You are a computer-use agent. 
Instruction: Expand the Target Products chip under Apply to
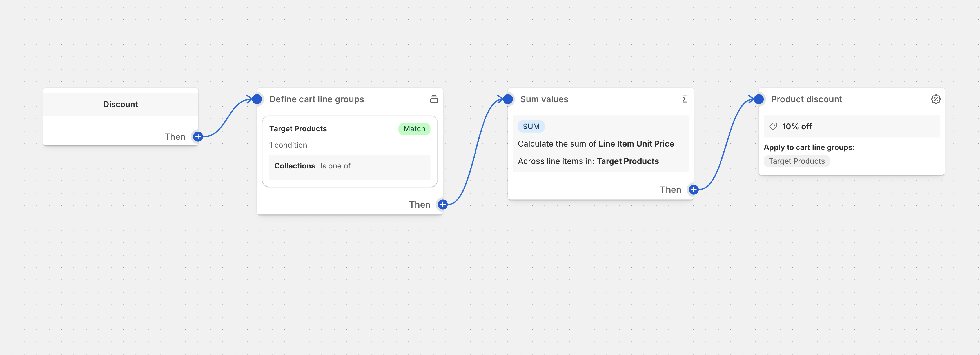click(796, 161)
